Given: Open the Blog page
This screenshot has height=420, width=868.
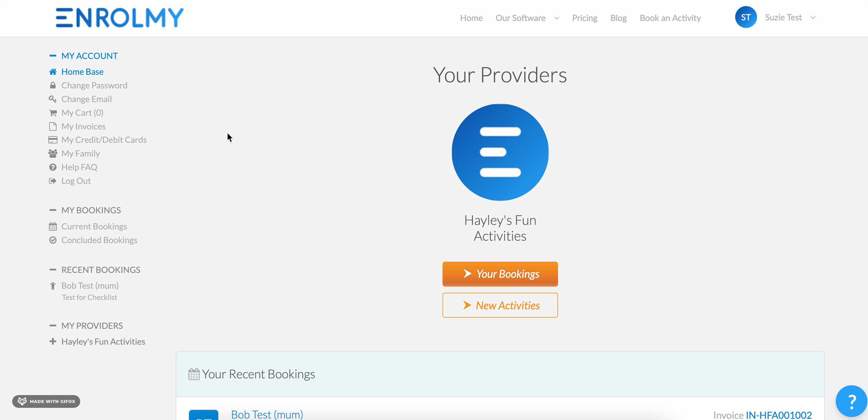Looking at the screenshot, I should [x=618, y=18].
